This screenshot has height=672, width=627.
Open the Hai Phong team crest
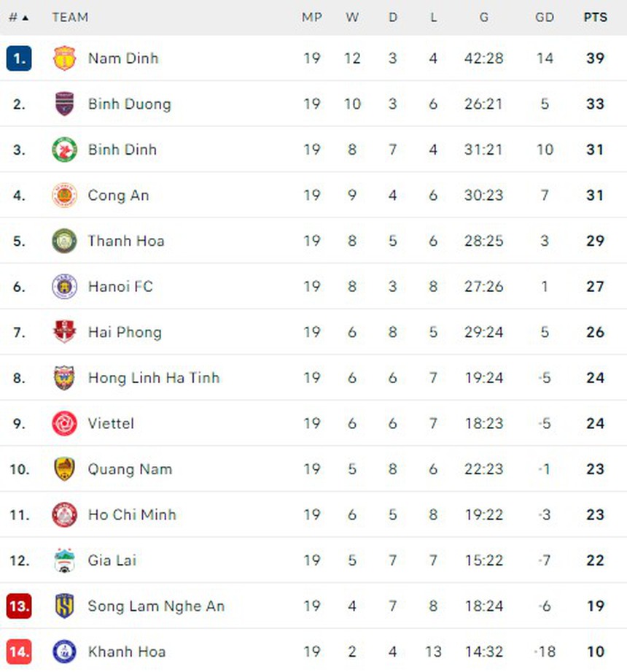pos(63,332)
